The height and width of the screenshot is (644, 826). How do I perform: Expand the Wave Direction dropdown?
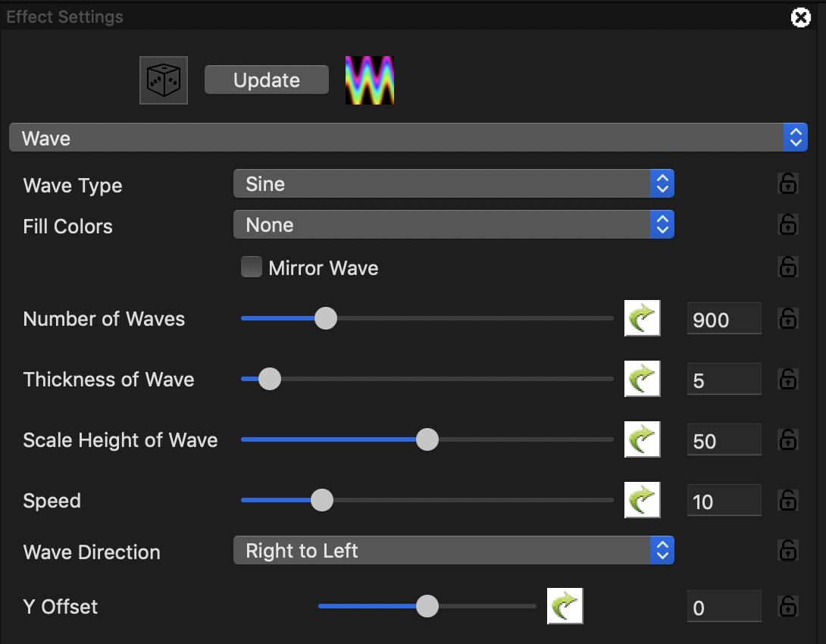coord(453,551)
